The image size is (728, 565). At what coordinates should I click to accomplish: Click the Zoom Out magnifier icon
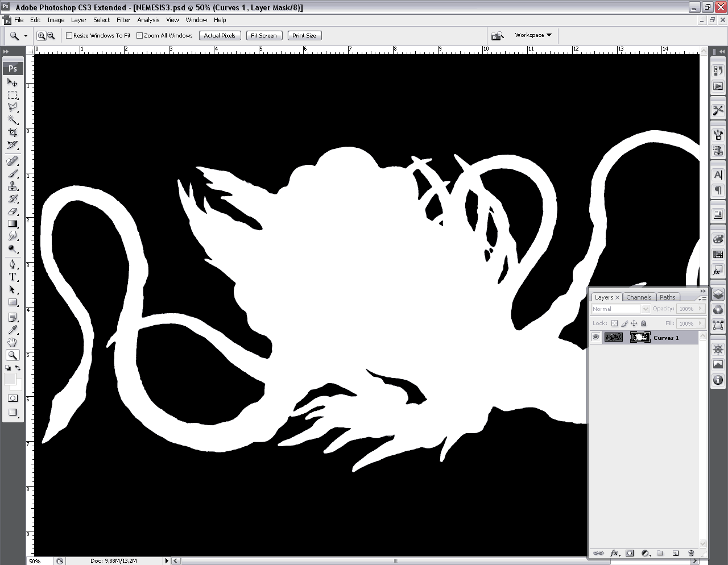click(x=51, y=36)
